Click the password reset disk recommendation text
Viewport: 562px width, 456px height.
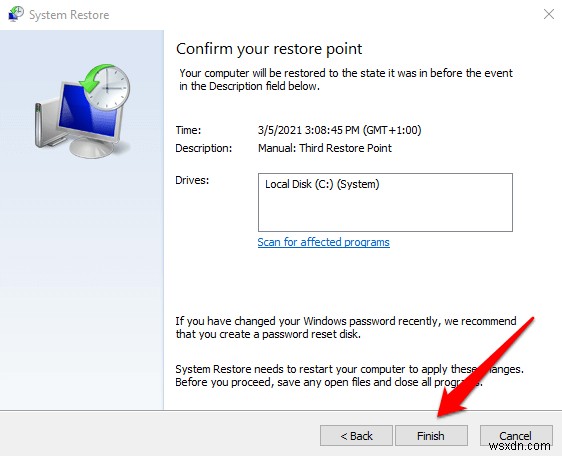click(x=346, y=328)
